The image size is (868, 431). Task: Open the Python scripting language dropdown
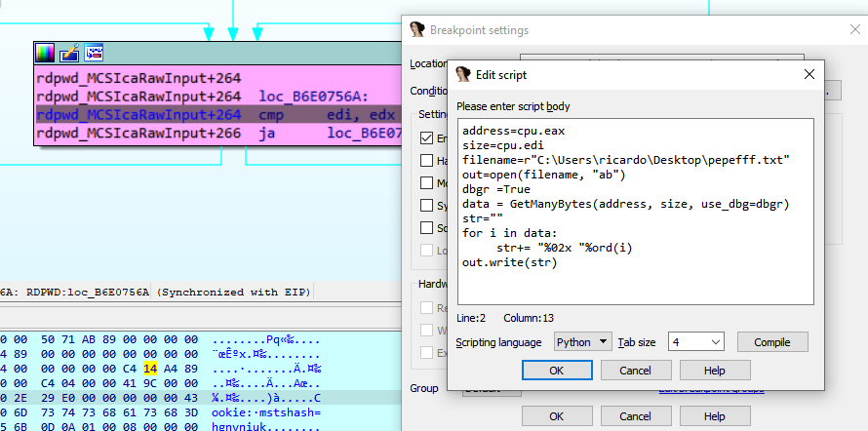[583, 341]
